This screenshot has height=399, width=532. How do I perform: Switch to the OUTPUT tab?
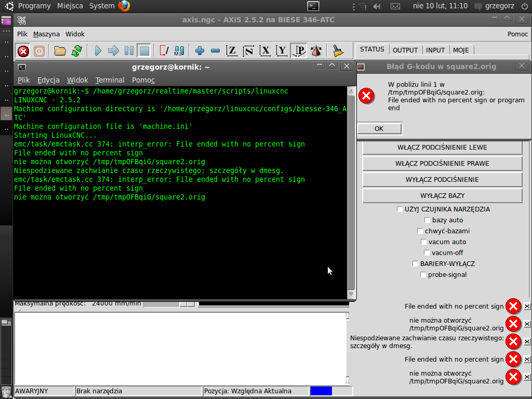click(405, 50)
